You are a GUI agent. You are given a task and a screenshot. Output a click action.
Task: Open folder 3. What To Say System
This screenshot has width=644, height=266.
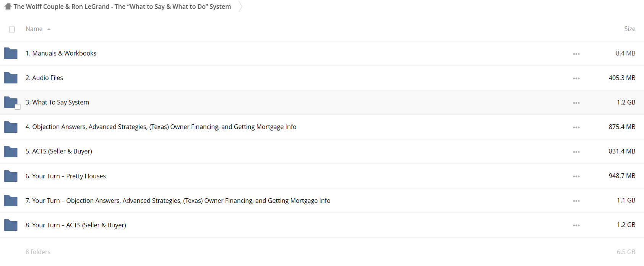[x=57, y=102]
